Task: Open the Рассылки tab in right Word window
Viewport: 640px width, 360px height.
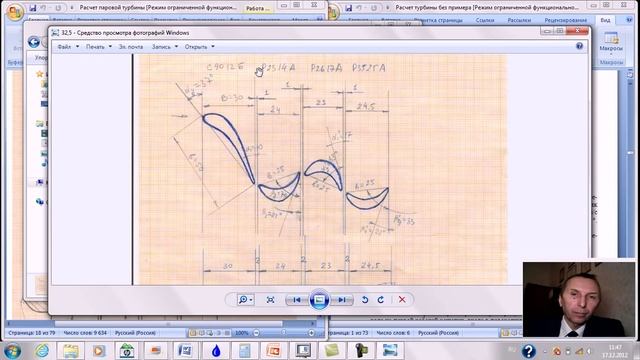Action: click(x=519, y=20)
